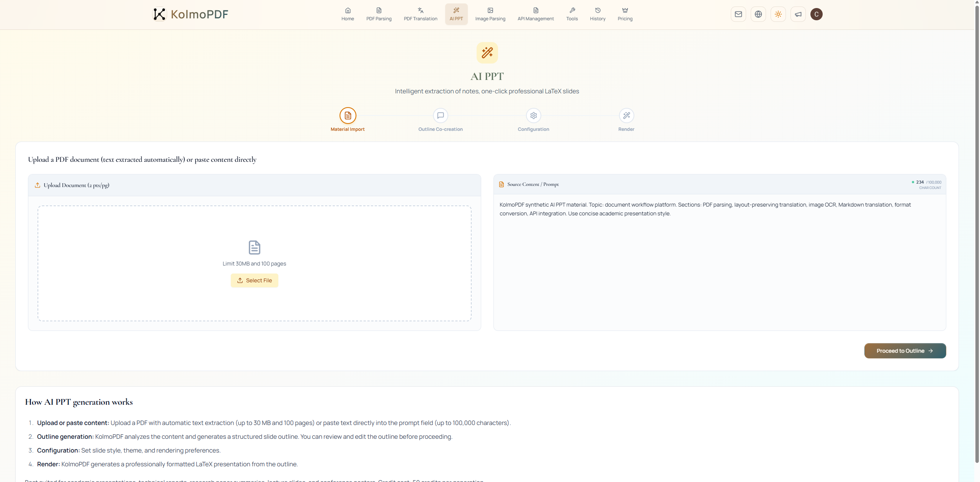Screen dimensions: 980x482
Task: Click the Proceed to Outline button
Action: (x=905, y=351)
